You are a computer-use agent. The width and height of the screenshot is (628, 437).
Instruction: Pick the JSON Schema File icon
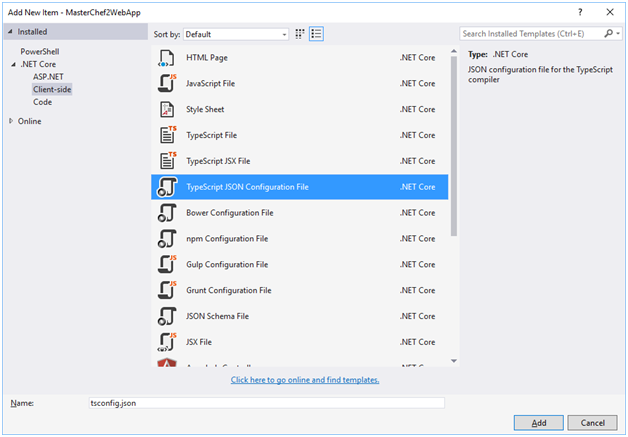(167, 316)
